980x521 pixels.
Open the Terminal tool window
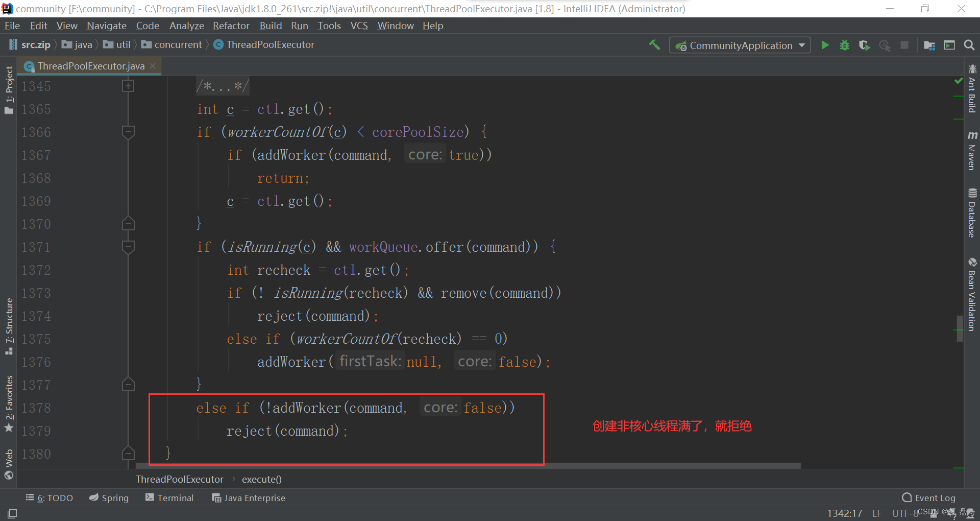(169, 498)
